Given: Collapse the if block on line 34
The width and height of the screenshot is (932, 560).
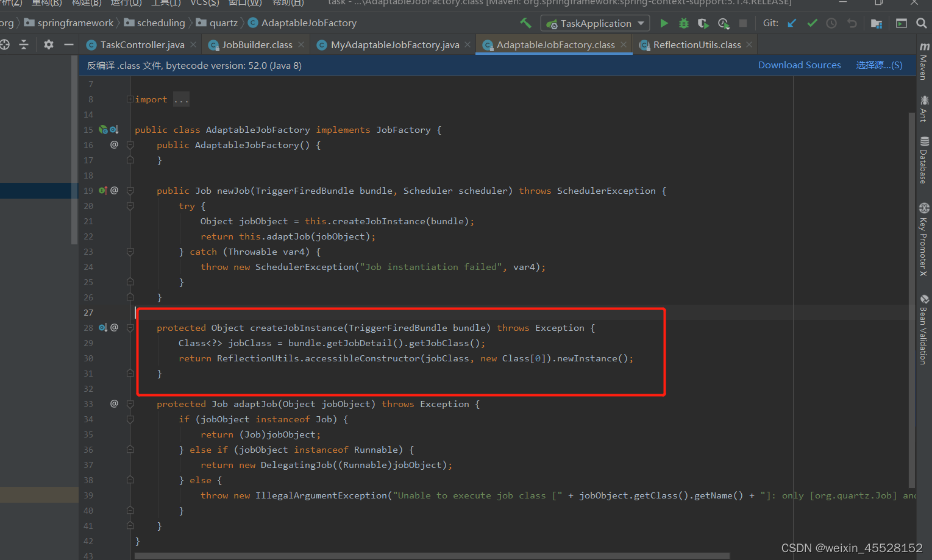Looking at the screenshot, I should pos(130,419).
